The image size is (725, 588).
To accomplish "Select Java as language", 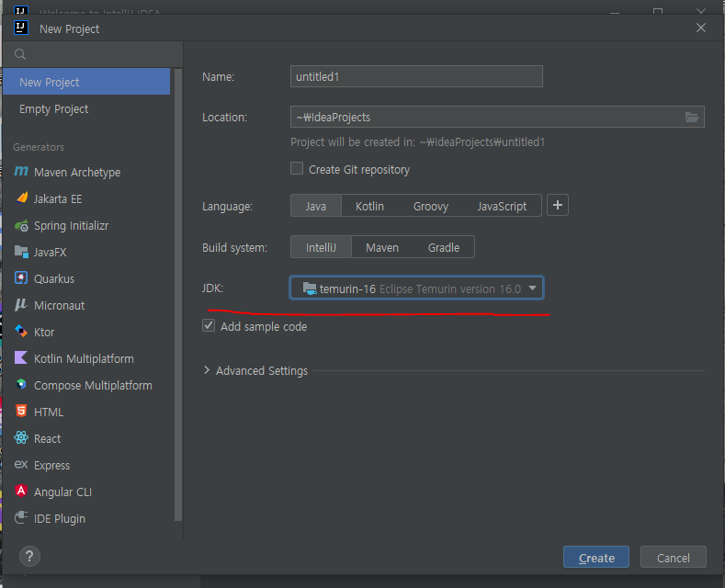I will point(316,206).
